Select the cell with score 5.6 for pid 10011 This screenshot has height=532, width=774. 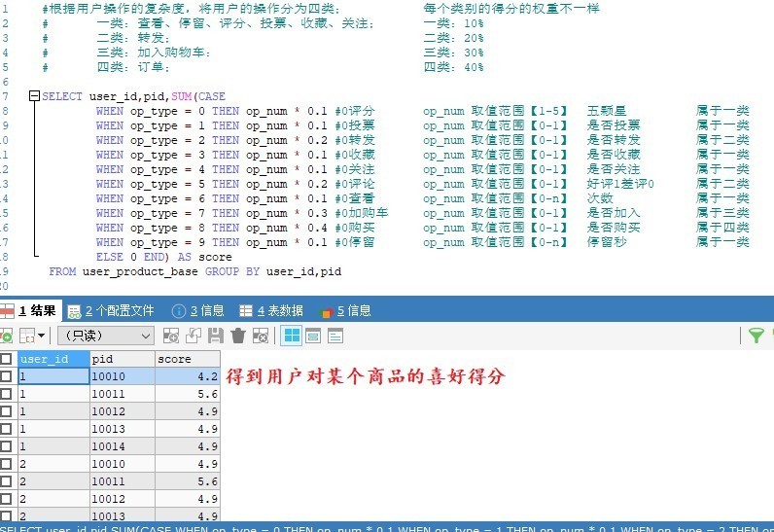188,394
